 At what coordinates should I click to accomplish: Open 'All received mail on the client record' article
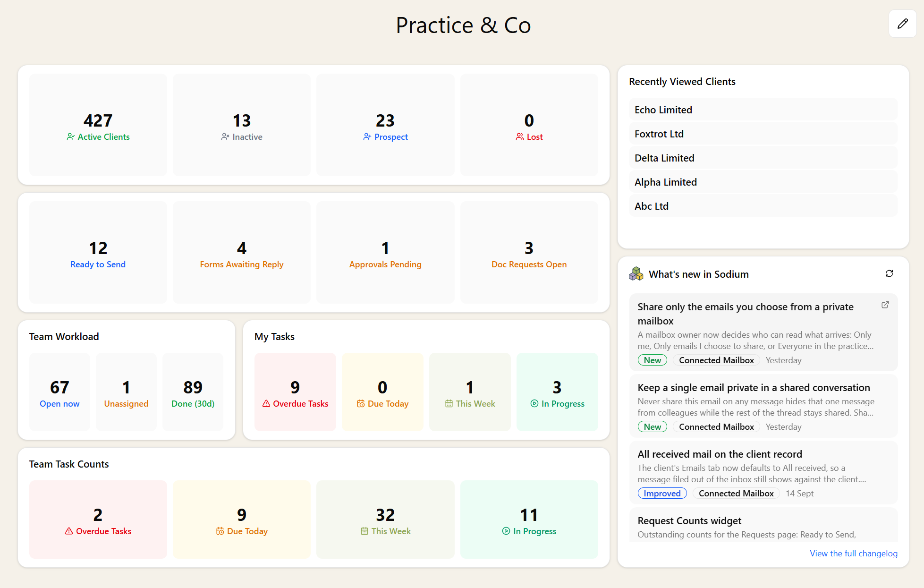pyautogui.click(x=763, y=473)
